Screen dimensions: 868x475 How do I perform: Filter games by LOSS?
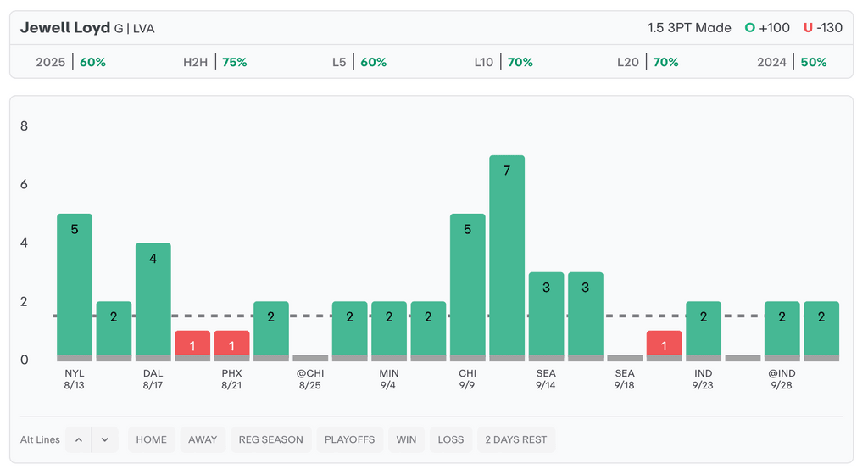coord(451,439)
